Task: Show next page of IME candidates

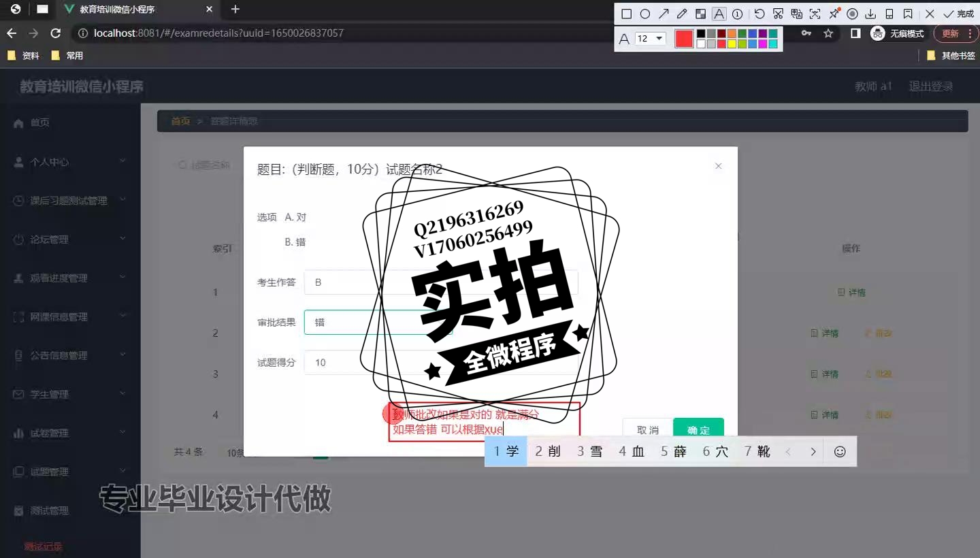Action: click(813, 452)
